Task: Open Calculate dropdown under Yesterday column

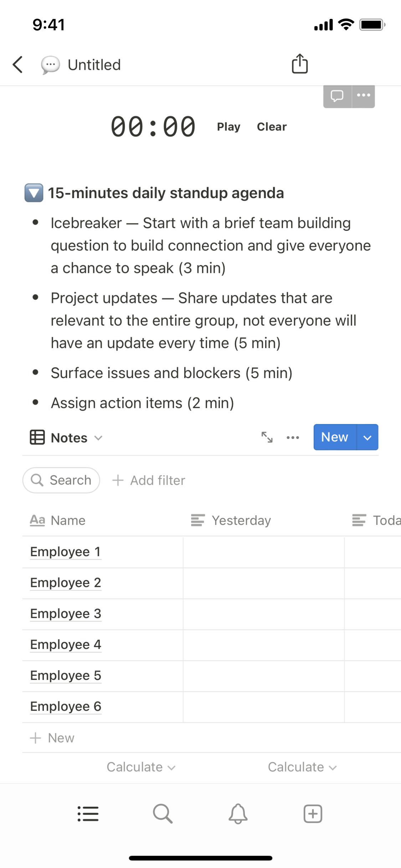Action: [x=302, y=767]
